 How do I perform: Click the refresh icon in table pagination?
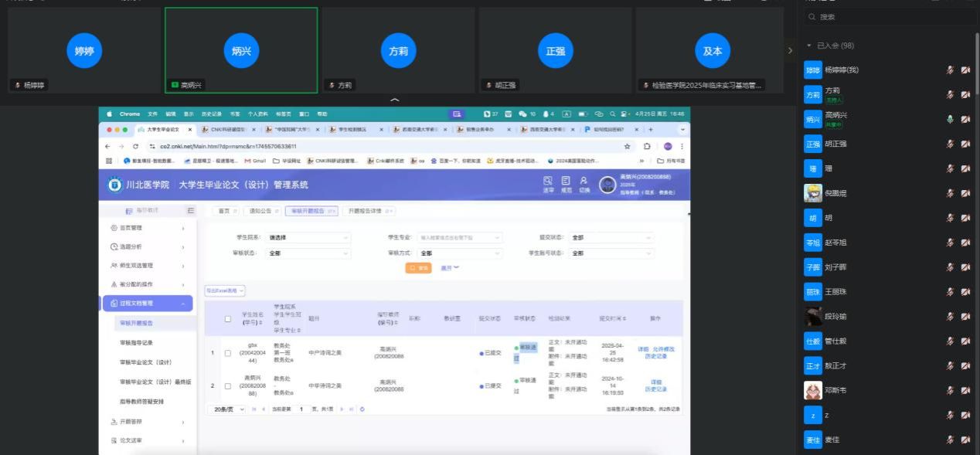(362, 409)
